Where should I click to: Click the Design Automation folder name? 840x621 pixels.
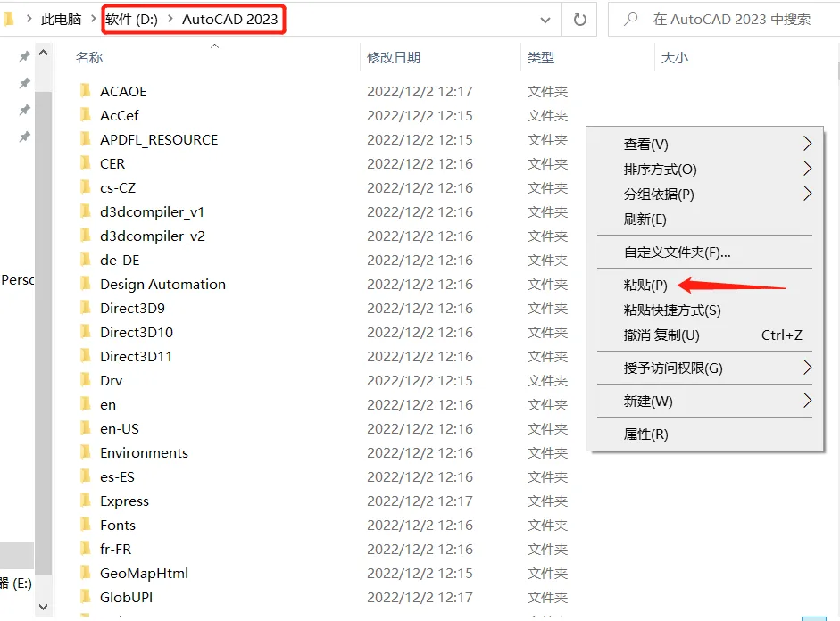click(x=162, y=285)
